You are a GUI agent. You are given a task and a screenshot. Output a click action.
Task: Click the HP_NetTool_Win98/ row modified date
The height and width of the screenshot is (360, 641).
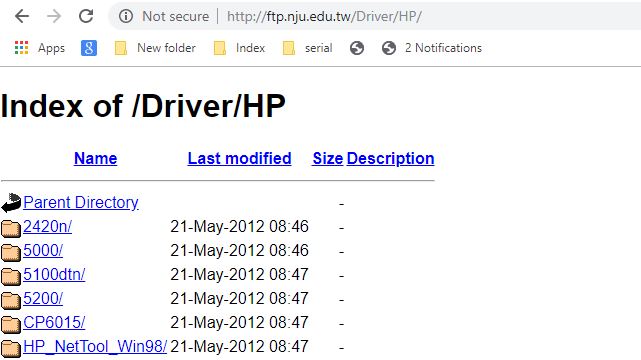click(x=239, y=347)
